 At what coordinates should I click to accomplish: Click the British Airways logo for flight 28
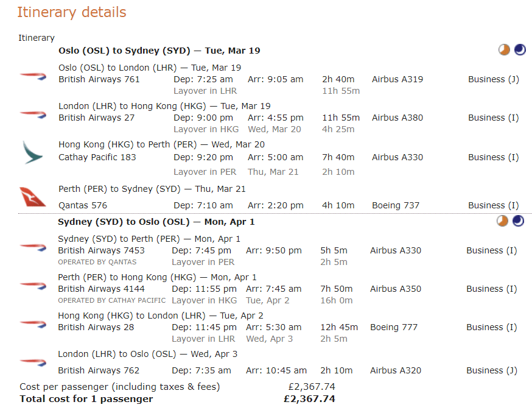point(33,323)
